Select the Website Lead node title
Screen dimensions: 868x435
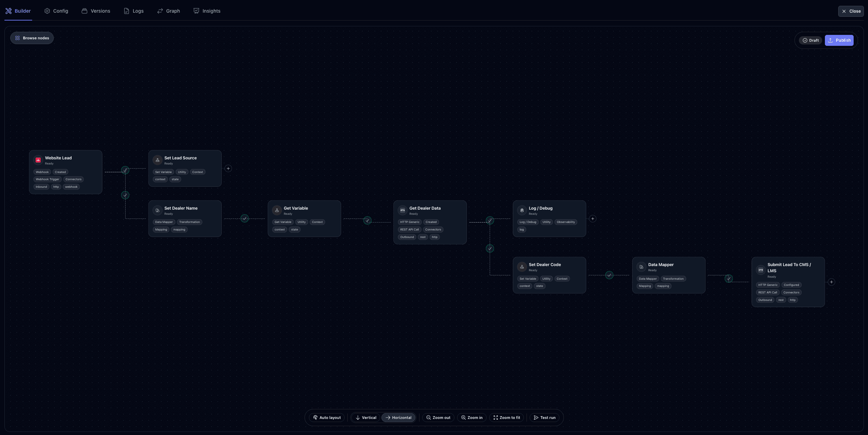(x=58, y=158)
